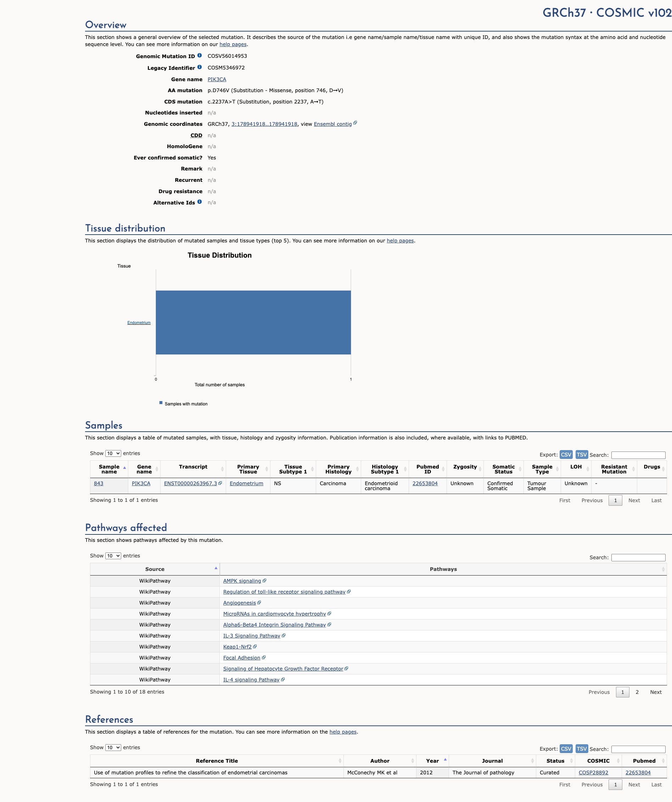Open Alpha6-Beta4 Integrin Signaling Pathway link
672x802 pixels.
click(x=274, y=625)
